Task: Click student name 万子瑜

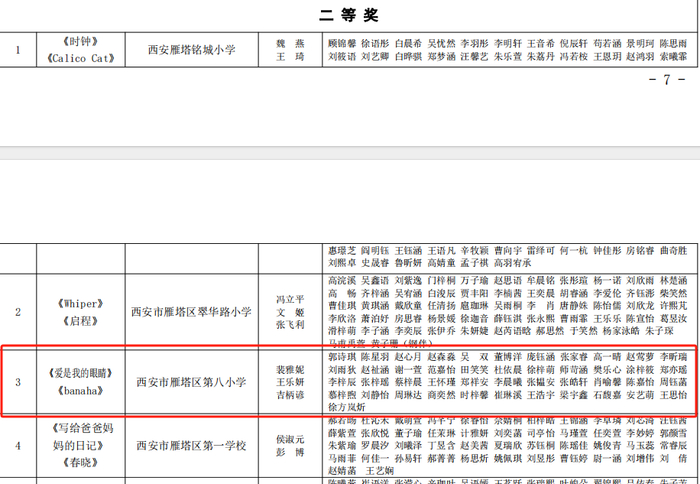Action: click(475, 280)
